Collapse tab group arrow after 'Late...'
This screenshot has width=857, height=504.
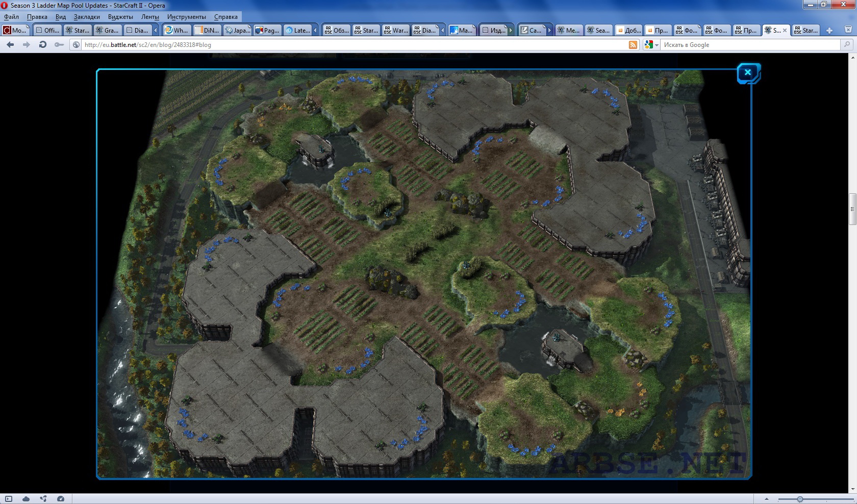[x=315, y=31]
